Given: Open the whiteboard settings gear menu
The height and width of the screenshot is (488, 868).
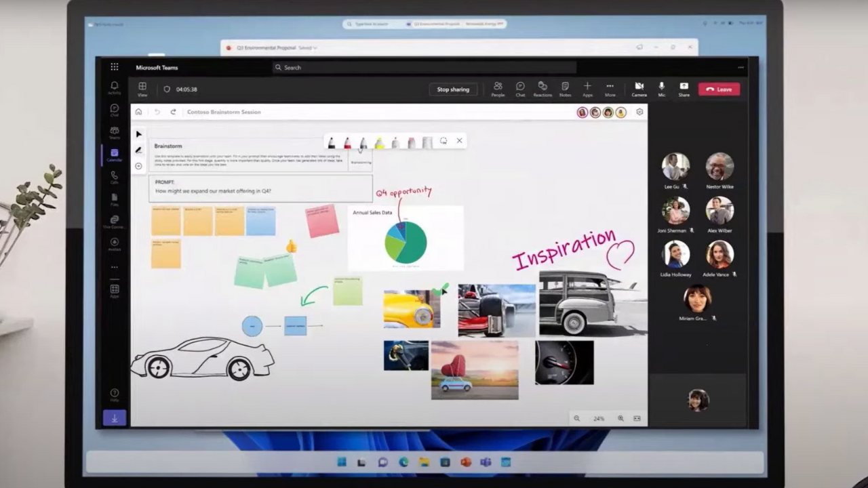Looking at the screenshot, I should click(639, 112).
